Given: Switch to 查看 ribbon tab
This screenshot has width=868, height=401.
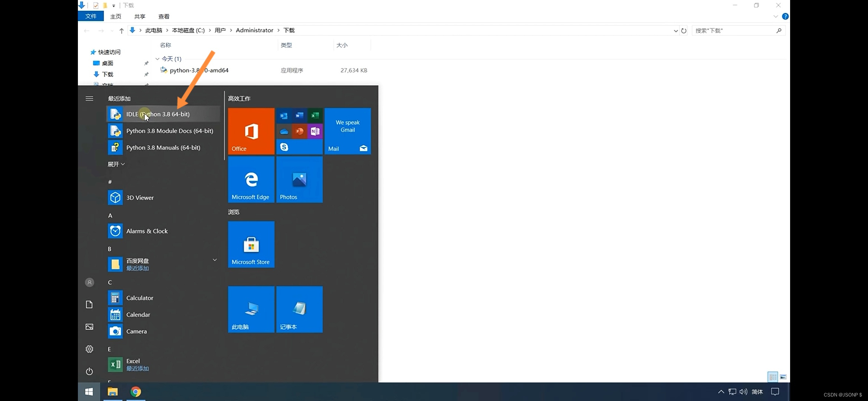Looking at the screenshot, I should point(164,16).
